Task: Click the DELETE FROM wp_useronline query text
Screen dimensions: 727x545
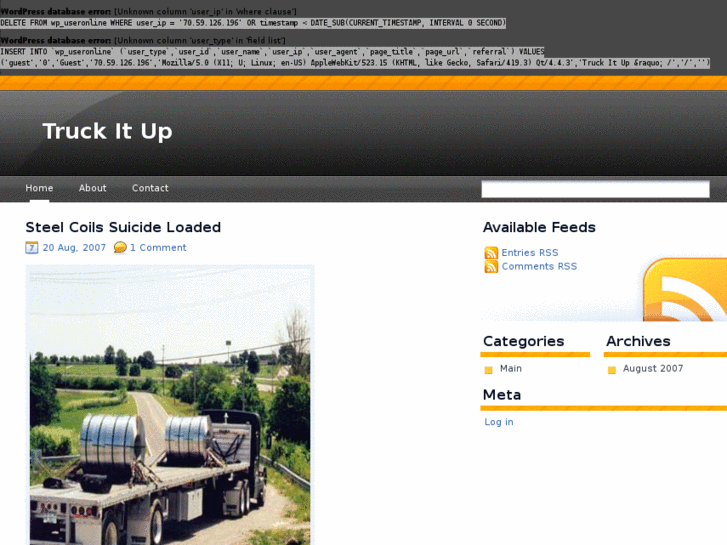Action: pos(253,23)
